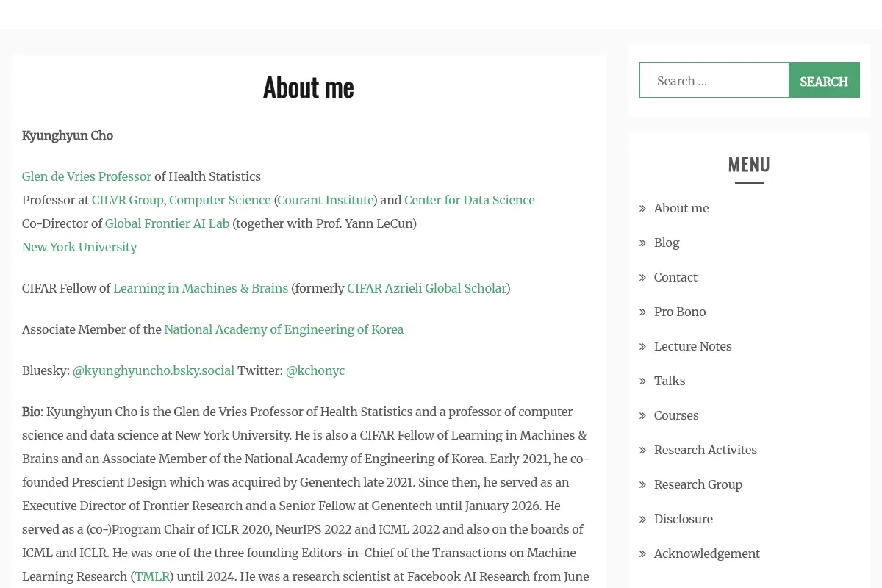Open the New York University link
Viewport: 882px width, 588px height.
click(x=79, y=247)
